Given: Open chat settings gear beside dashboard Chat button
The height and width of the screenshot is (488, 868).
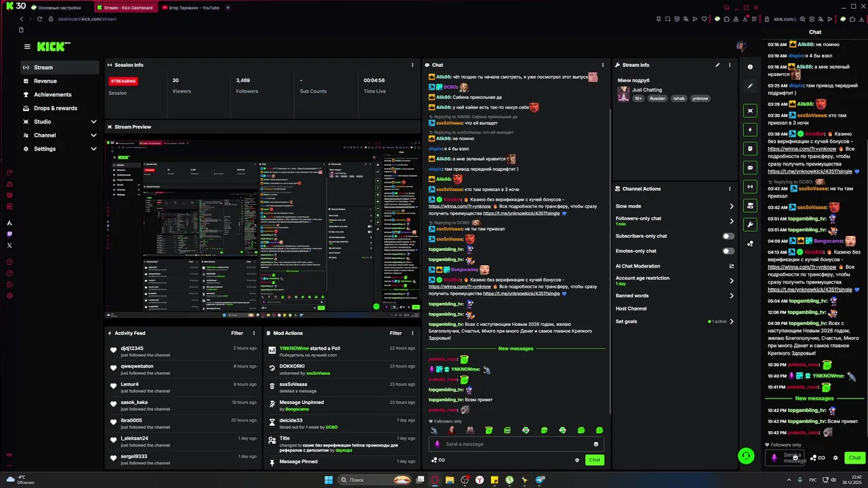Looking at the screenshot, I should click(x=577, y=460).
